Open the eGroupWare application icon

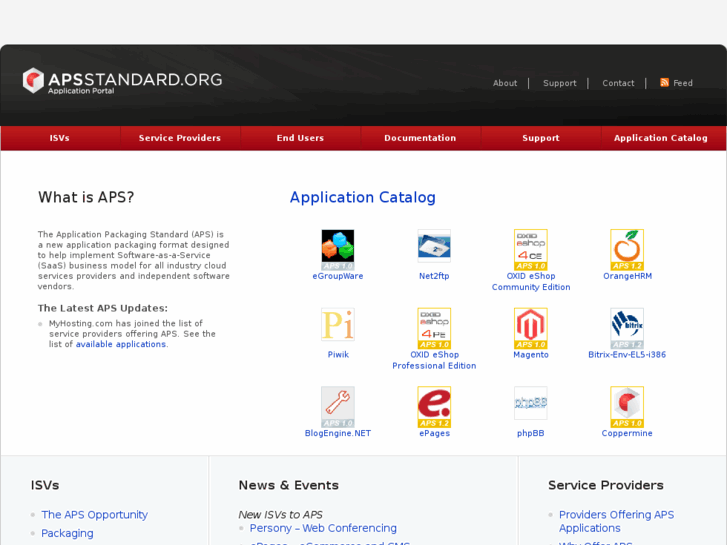pyautogui.click(x=338, y=250)
